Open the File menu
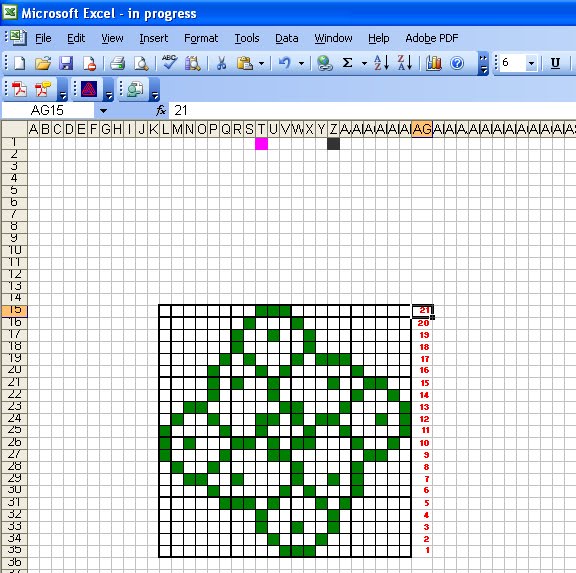 coord(43,38)
